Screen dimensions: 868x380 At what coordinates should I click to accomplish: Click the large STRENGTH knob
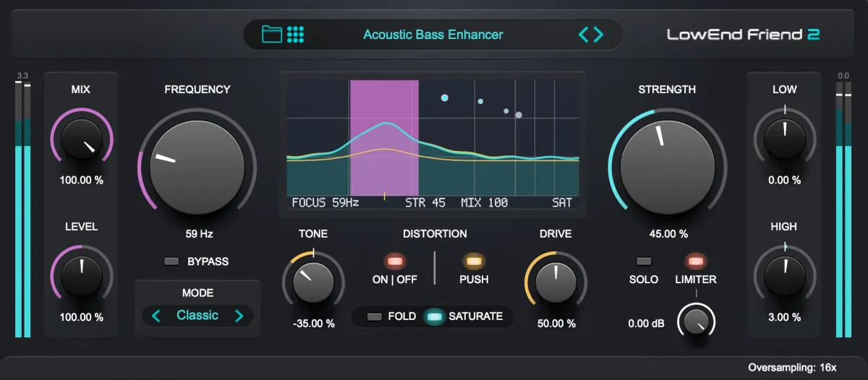[x=667, y=167]
